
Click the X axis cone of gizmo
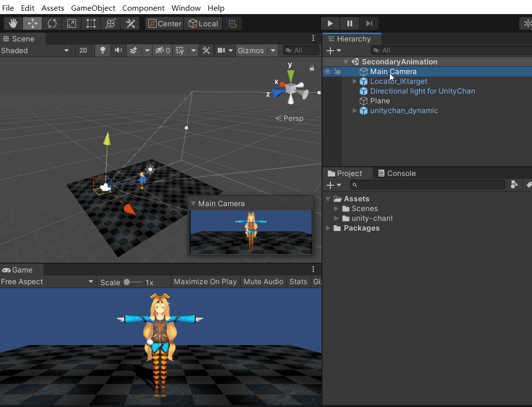(x=282, y=84)
